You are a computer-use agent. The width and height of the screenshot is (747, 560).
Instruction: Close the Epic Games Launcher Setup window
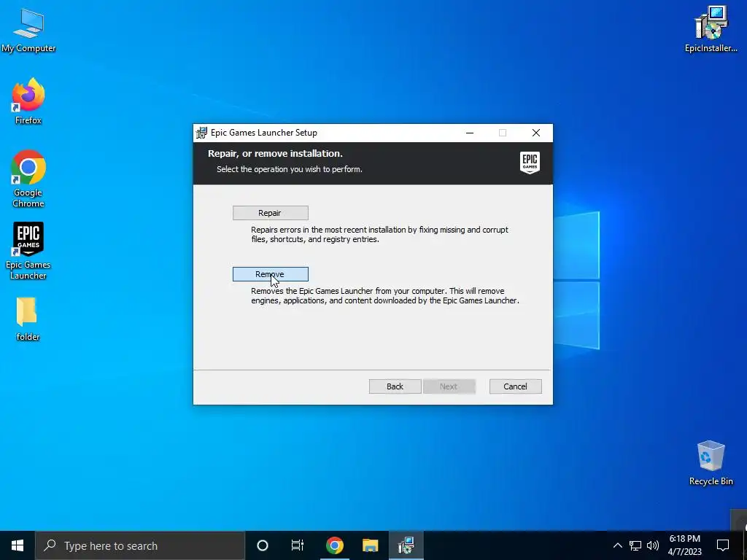point(536,133)
